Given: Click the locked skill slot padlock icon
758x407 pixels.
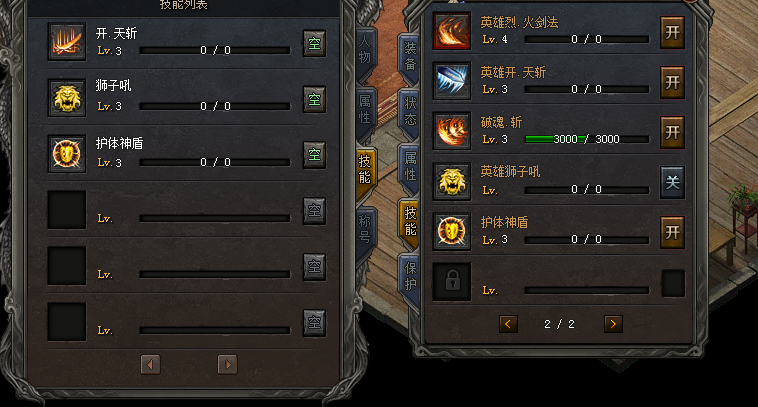Looking at the screenshot, I should 452,282.
